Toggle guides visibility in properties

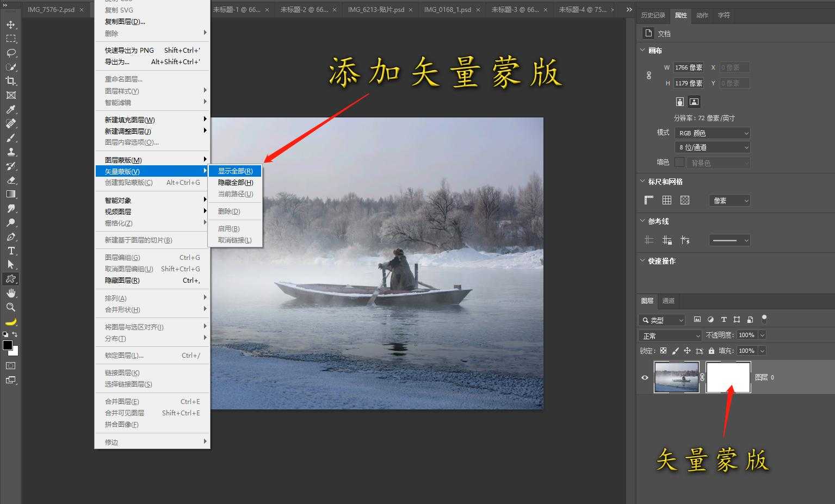click(649, 240)
